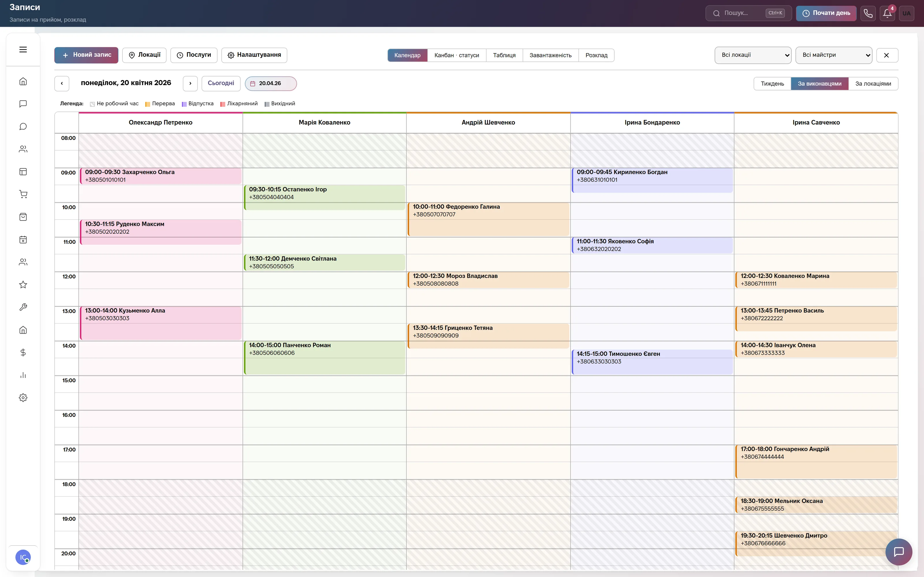This screenshot has height=577, width=924.
Task: Open the 20.04.26 date picker field
Action: pos(271,84)
